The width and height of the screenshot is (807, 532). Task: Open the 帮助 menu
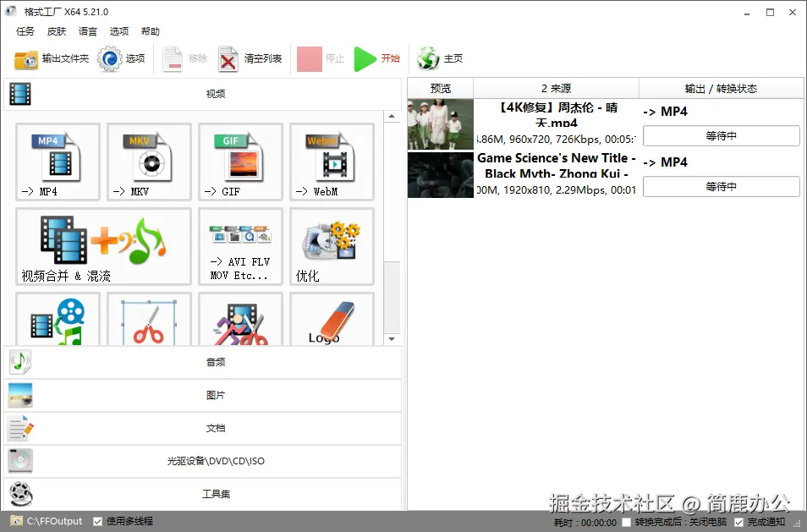click(x=151, y=31)
